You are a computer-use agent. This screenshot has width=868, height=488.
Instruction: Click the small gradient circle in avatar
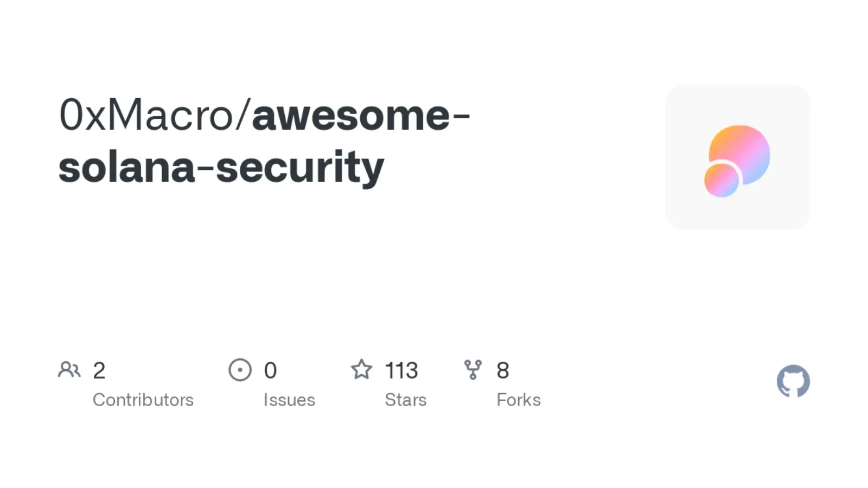[722, 180]
